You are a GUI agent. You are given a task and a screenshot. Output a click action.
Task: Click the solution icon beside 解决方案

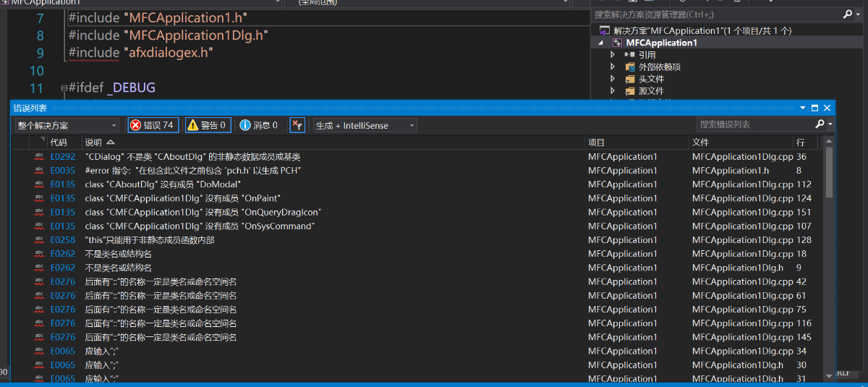click(x=604, y=30)
